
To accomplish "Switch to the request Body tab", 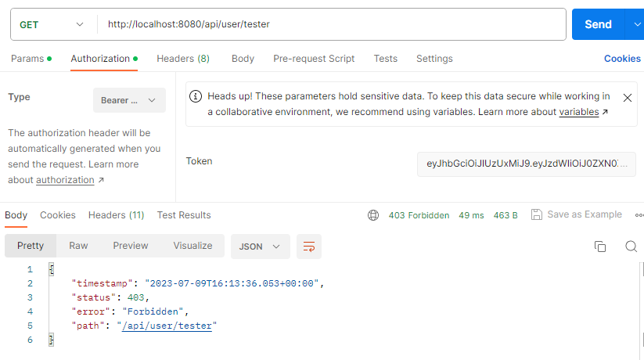I will click(243, 59).
